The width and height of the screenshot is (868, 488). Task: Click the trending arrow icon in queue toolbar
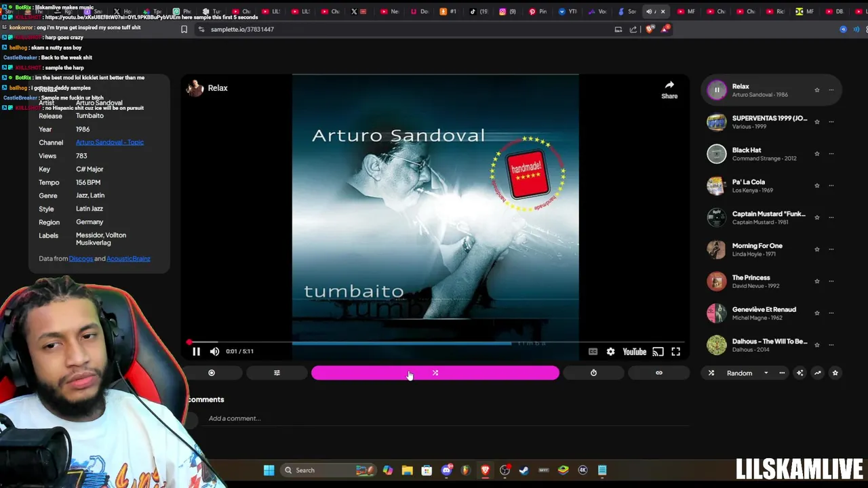(x=817, y=373)
